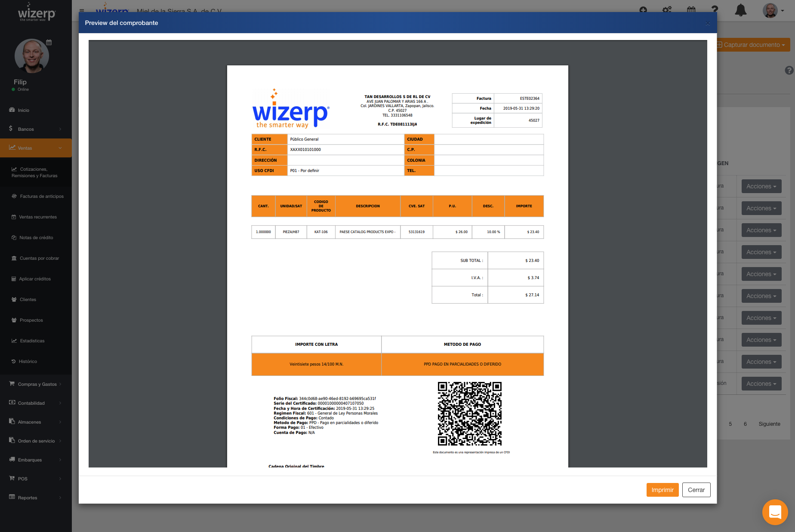795x532 pixels.
Task: Click the Clientes users icon
Action: [14, 299]
